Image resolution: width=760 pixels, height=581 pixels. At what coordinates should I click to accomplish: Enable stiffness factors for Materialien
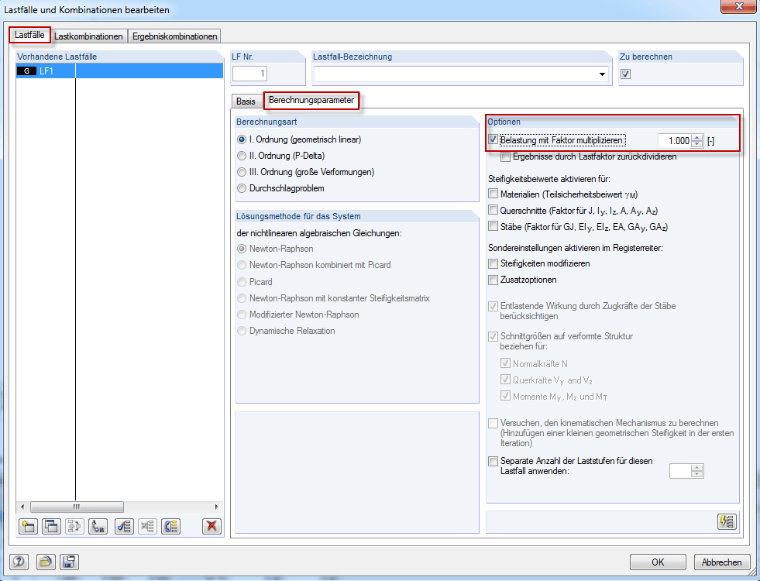coord(493,194)
